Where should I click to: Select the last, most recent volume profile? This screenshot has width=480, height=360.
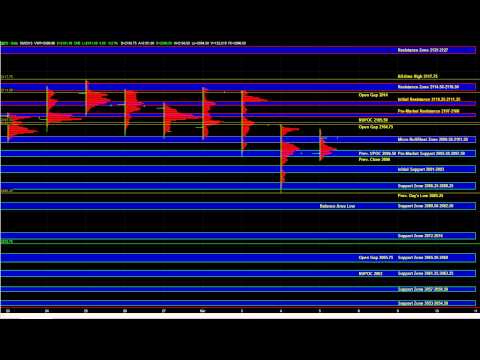[x=327, y=146]
